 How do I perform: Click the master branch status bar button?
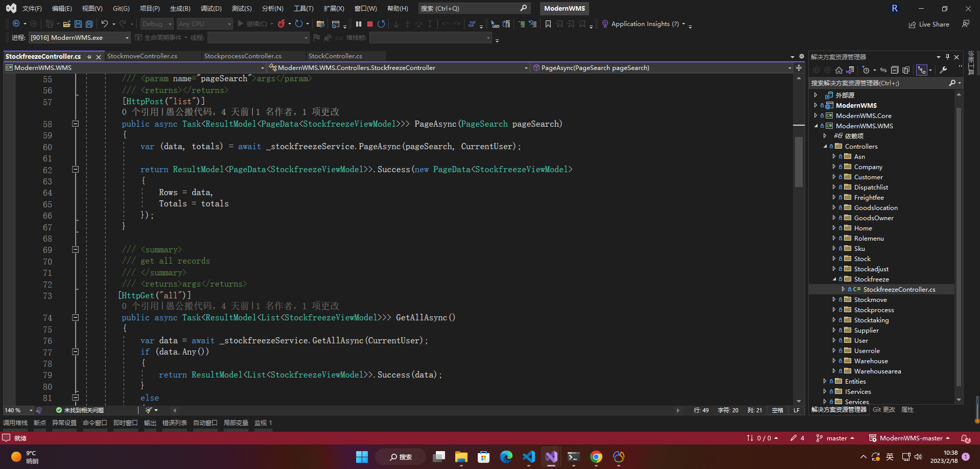pyautogui.click(x=835, y=438)
